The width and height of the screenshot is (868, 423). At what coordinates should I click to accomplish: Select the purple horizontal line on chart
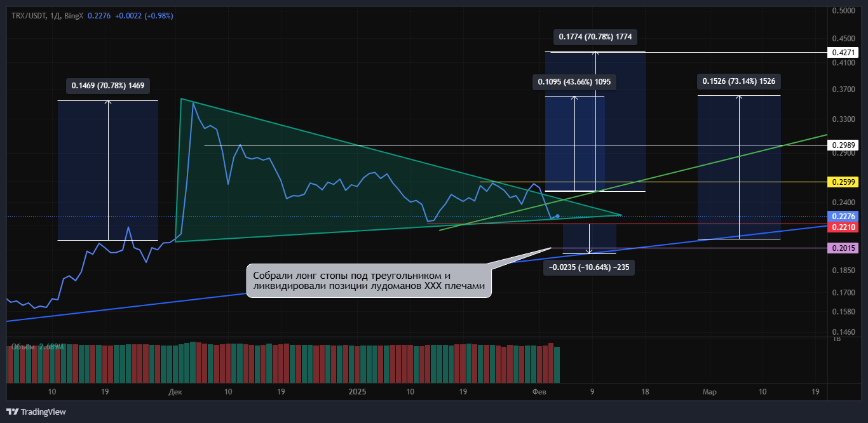[x=688, y=248]
